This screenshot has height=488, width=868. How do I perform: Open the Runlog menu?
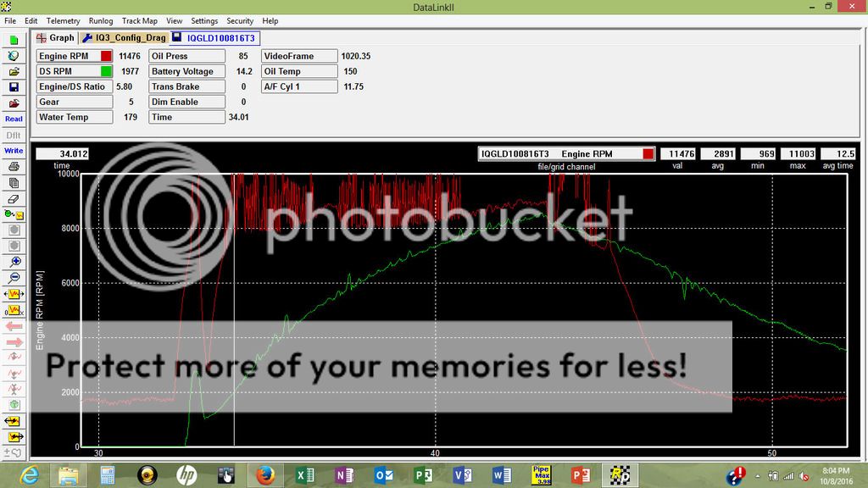[101, 20]
